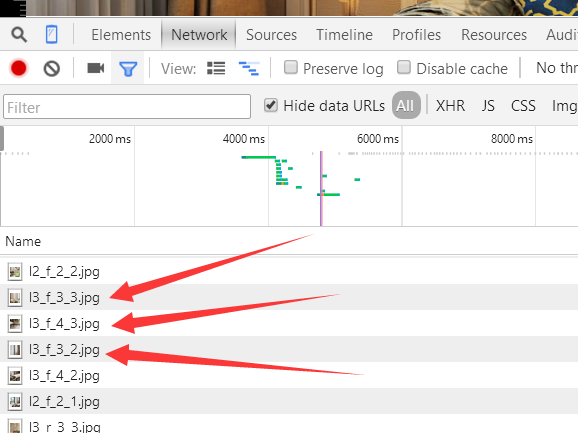Switch to the Elements tab
Screen dimensions: 578x433
(x=121, y=35)
